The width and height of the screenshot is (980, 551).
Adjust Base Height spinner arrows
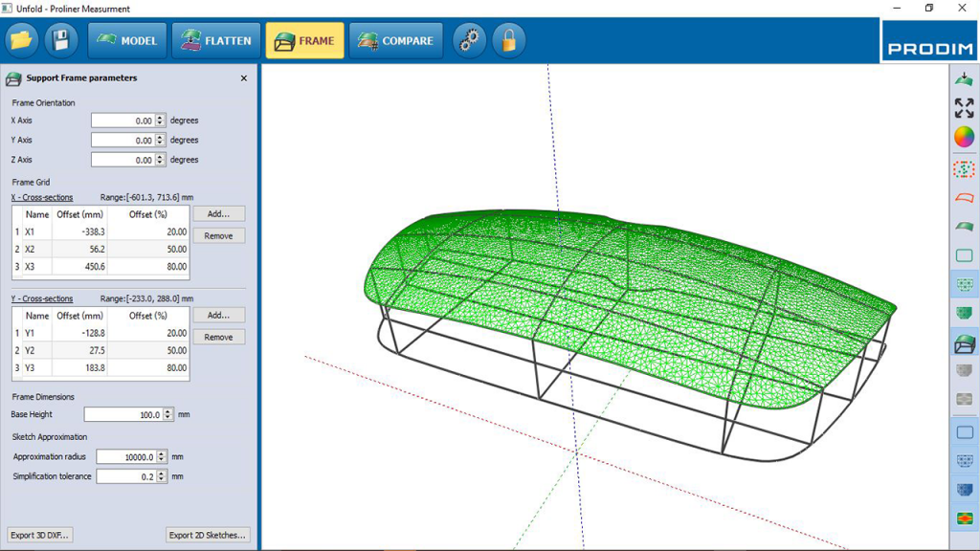(x=167, y=414)
